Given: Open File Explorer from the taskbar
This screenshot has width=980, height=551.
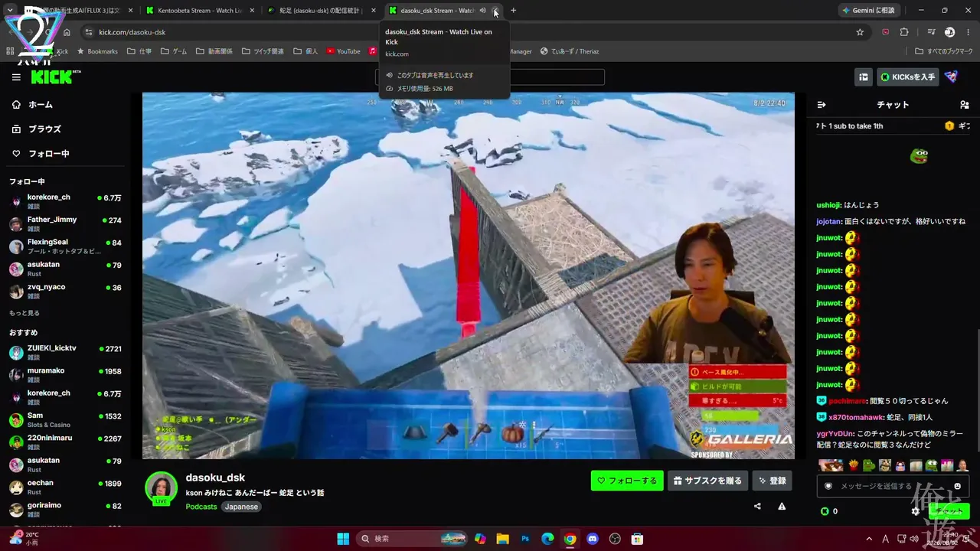Looking at the screenshot, I should click(x=502, y=539).
